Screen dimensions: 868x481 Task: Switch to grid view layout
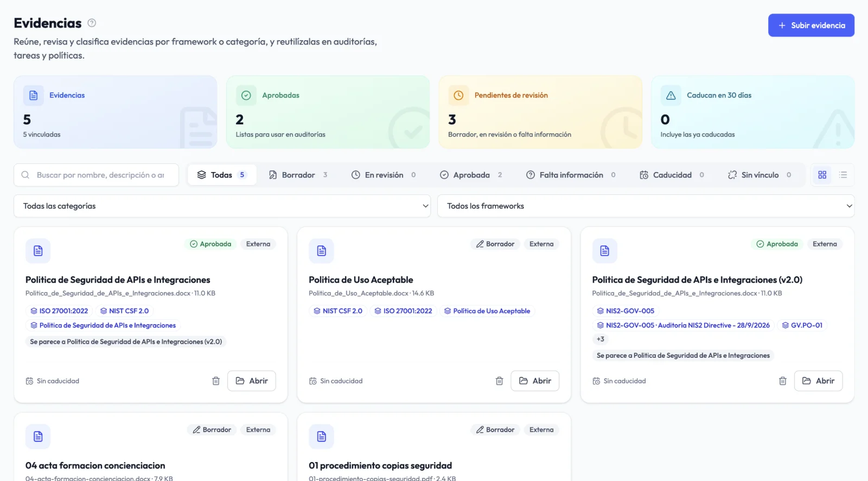[x=822, y=175]
